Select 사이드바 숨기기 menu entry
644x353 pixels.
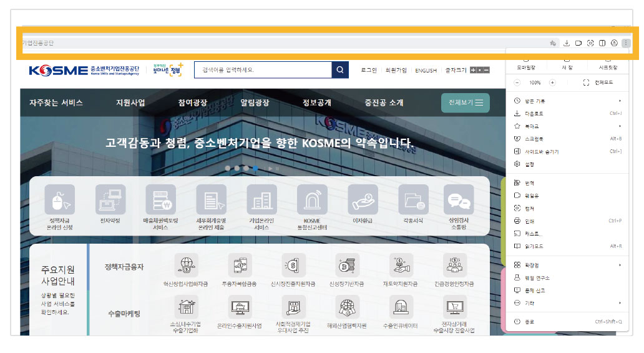coord(567,152)
